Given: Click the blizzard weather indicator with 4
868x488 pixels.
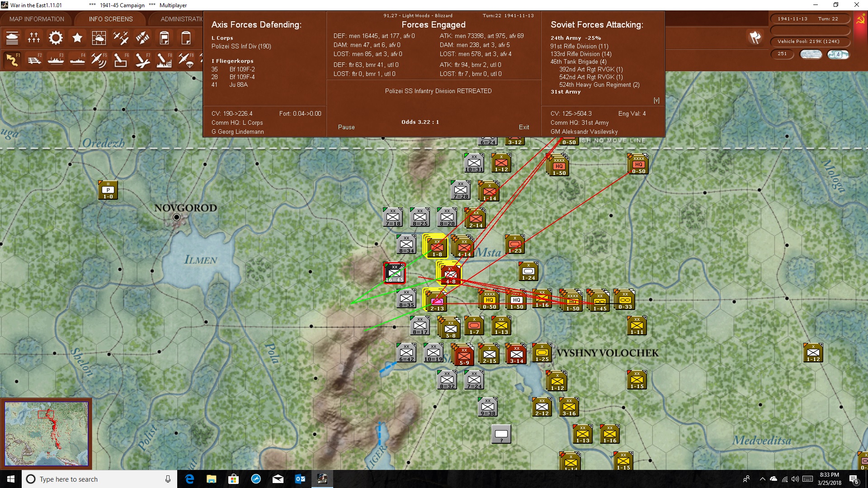Looking at the screenshot, I should pos(838,54).
